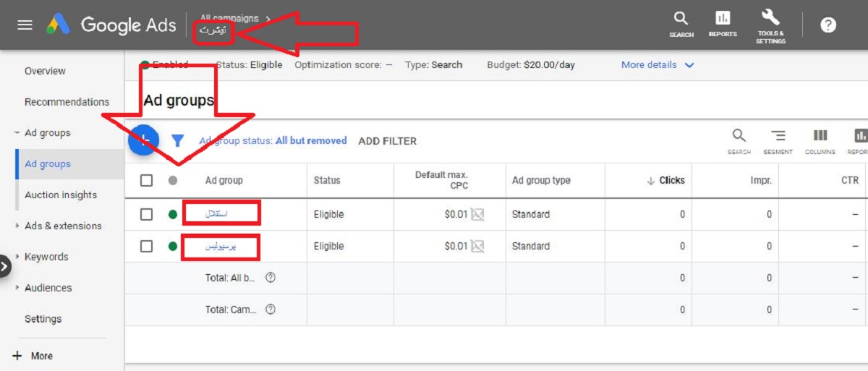Open the first ad group link
Image resolution: width=868 pixels, height=371 pixels.
218,214
